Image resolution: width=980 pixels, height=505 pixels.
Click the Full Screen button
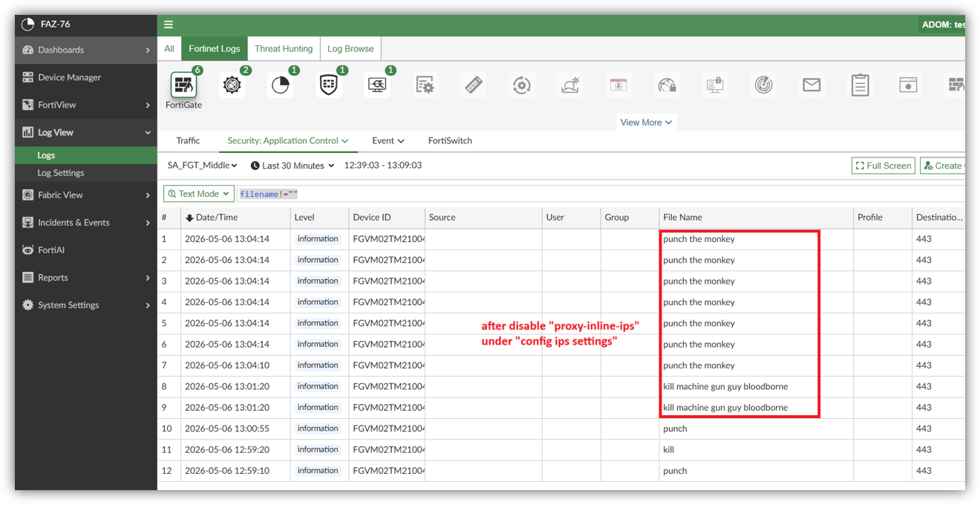point(883,166)
